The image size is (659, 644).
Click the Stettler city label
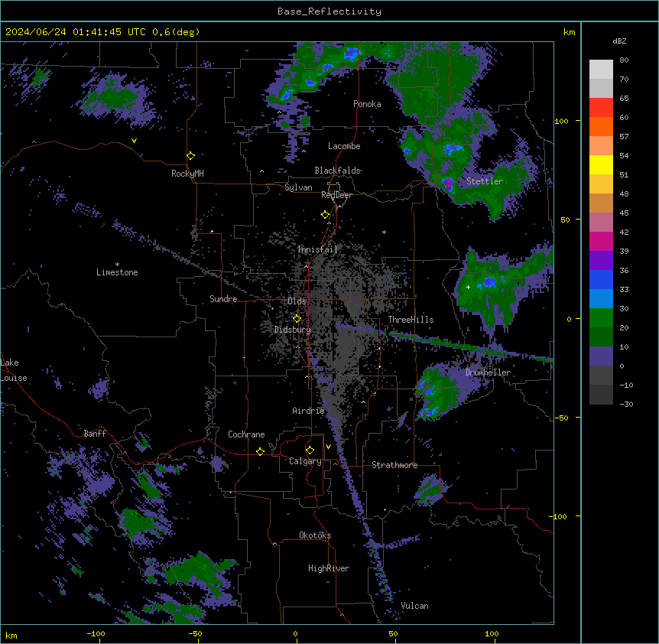(485, 181)
